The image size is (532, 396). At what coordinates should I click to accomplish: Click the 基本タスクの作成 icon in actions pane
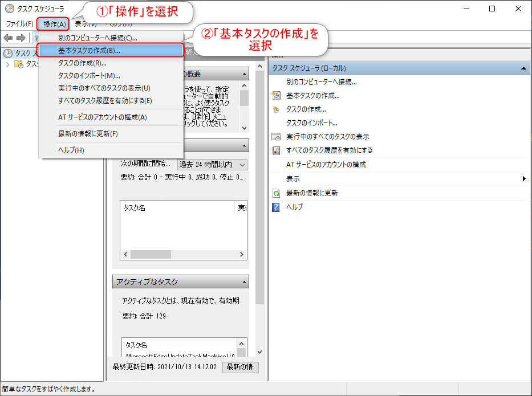(x=276, y=96)
